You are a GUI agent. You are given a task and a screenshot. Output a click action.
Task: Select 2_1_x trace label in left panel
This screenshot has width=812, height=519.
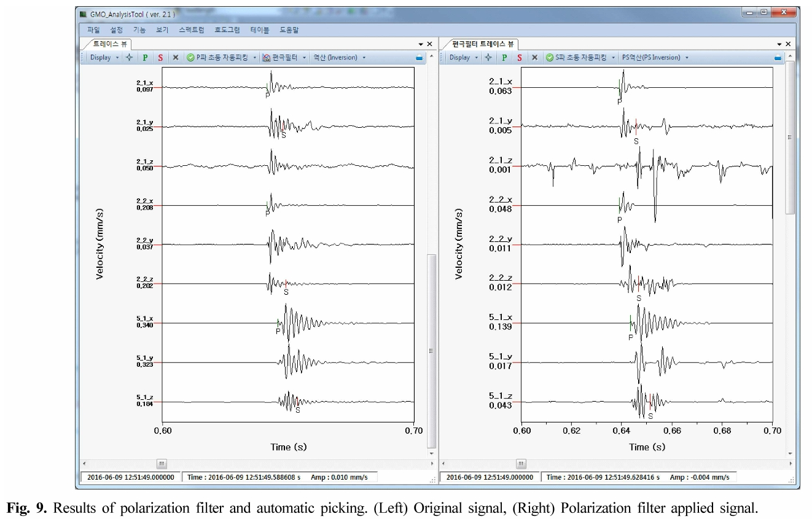click(x=145, y=82)
